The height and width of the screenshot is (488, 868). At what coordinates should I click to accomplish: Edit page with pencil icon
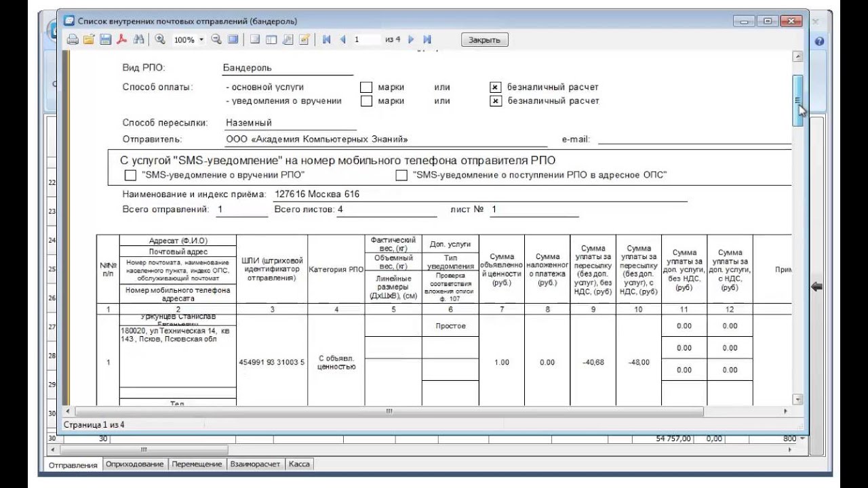304,40
